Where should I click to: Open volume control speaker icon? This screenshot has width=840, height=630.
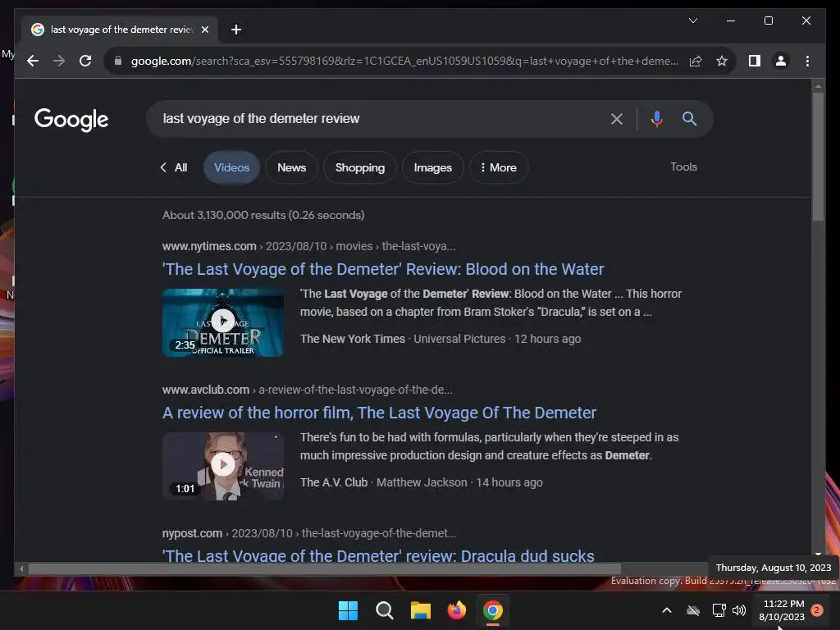point(739,610)
